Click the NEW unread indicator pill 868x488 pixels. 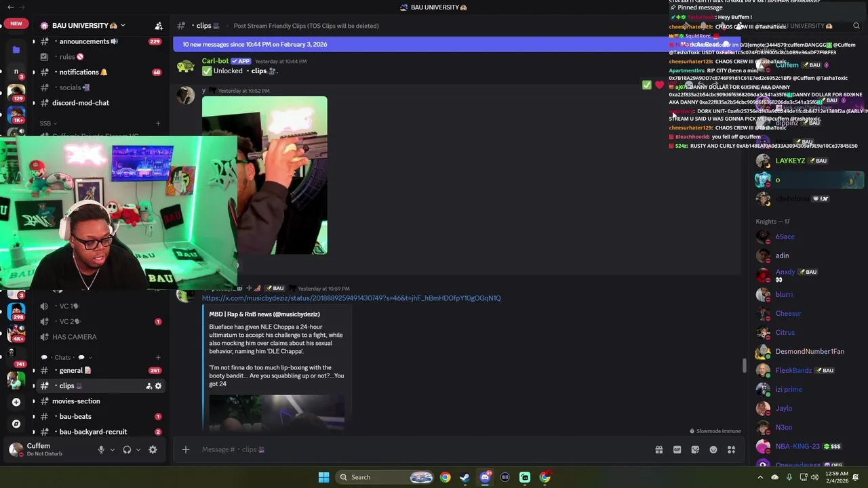click(16, 23)
